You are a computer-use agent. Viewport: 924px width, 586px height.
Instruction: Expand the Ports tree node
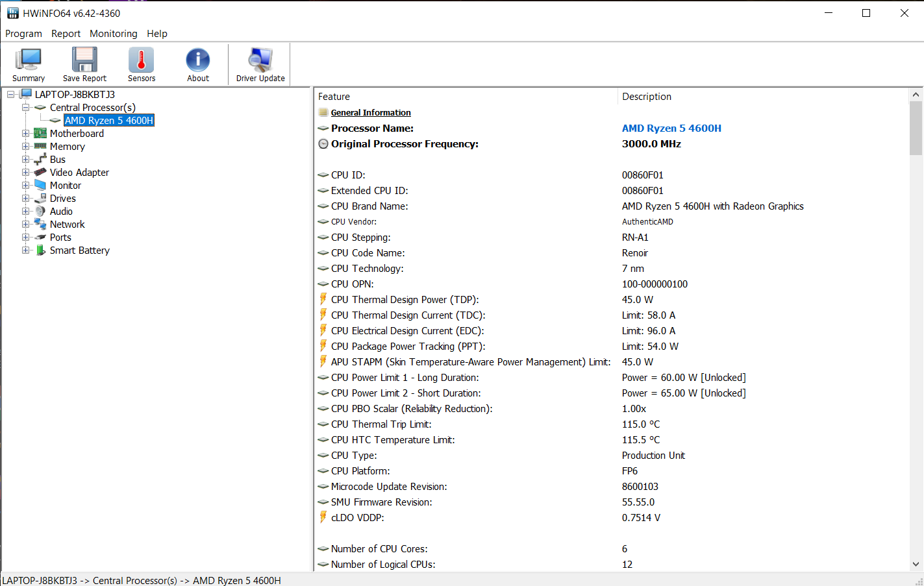25,237
